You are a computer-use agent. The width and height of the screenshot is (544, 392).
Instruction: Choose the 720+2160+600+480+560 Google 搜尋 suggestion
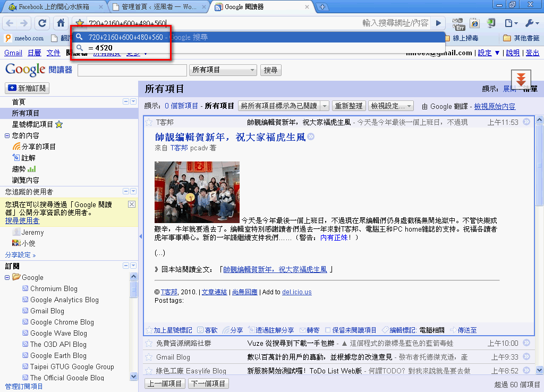[258, 37]
